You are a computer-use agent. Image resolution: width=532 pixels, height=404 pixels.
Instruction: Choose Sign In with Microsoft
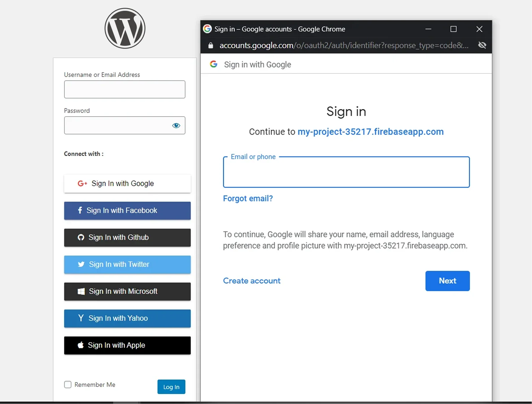click(x=127, y=291)
